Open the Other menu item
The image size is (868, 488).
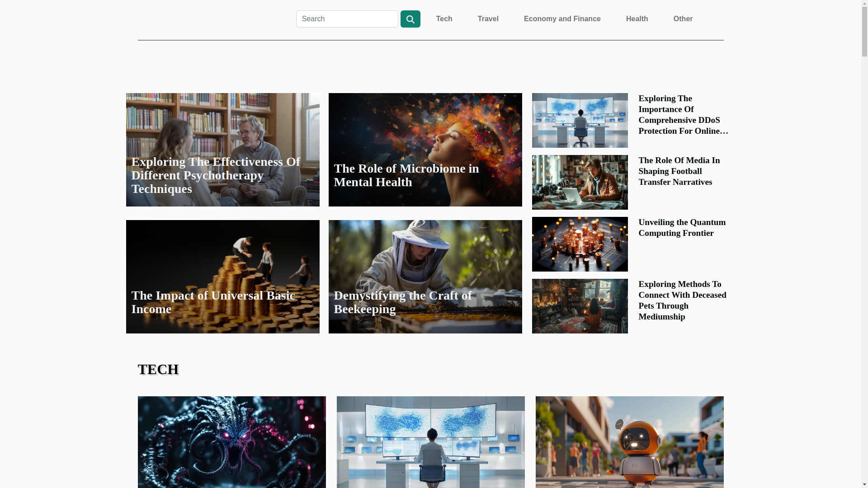(683, 19)
